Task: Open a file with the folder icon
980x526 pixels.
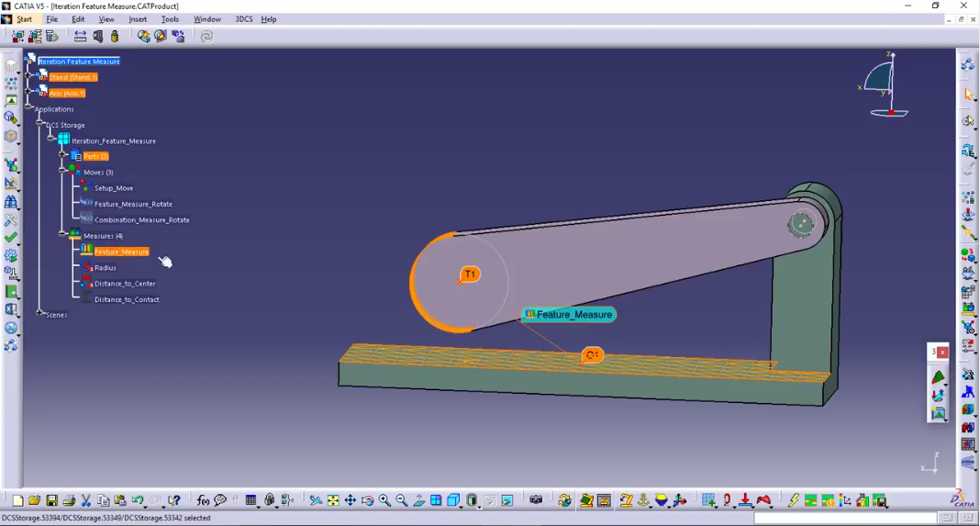Action: click(x=34, y=500)
